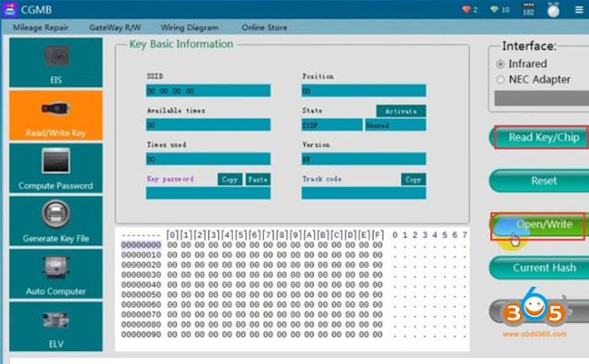Open the Auto Computer module

click(x=56, y=274)
